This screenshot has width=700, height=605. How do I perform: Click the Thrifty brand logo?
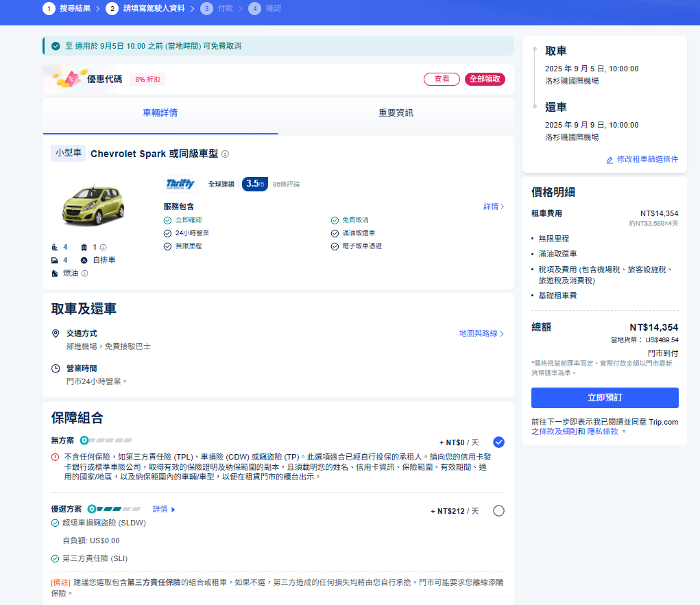[180, 183]
